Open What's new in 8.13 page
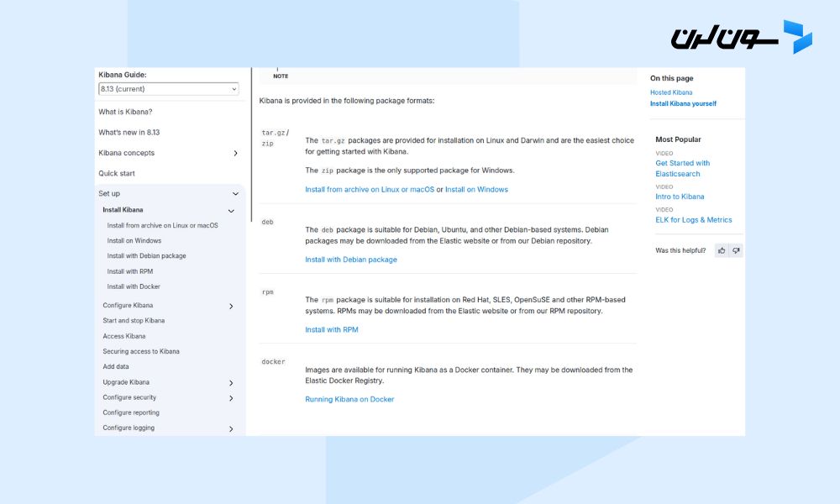Viewport: 840px width, 504px height. click(x=129, y=132)
